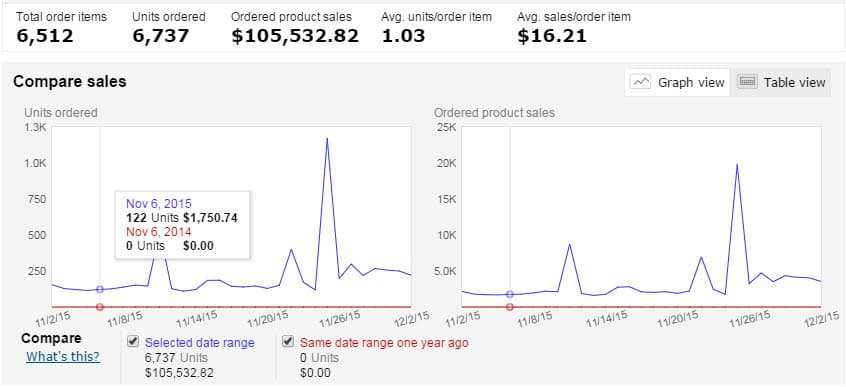846x387 pixels.
Task: Click red marker on Ordered product sales chart
Action: click(x=510, y=307)
